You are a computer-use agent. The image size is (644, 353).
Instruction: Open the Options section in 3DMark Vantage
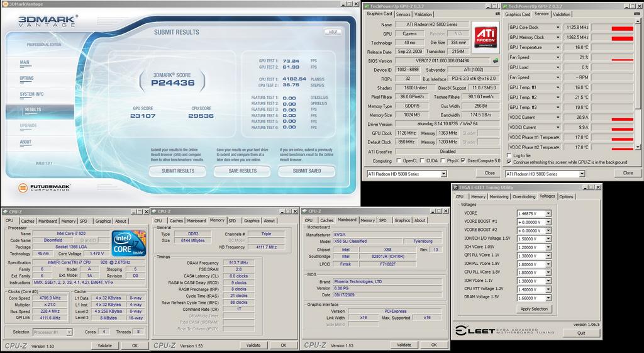(x=26, y=78)
